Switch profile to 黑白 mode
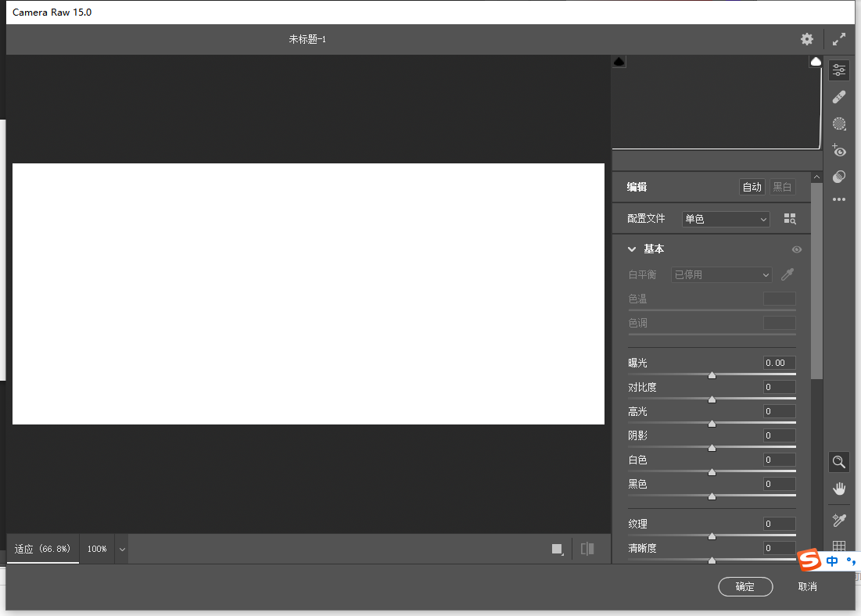Viewport: 861px width, 616px height. tap(781, 187)
